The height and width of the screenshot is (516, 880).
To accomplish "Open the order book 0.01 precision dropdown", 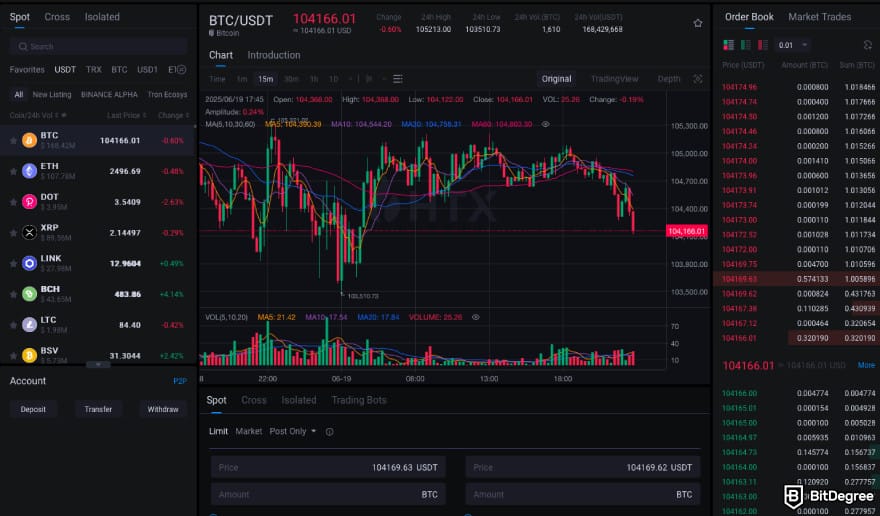I will coord(793,45).
